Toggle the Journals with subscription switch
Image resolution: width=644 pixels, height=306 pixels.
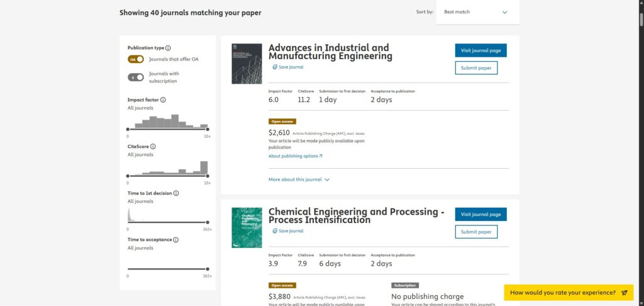(136, 77)
